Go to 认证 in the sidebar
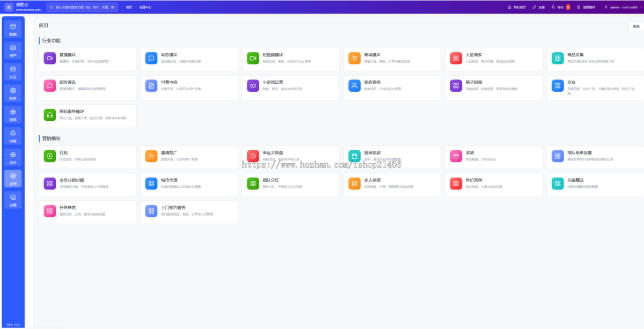644x329 pixels. click(x=13, y=72)
